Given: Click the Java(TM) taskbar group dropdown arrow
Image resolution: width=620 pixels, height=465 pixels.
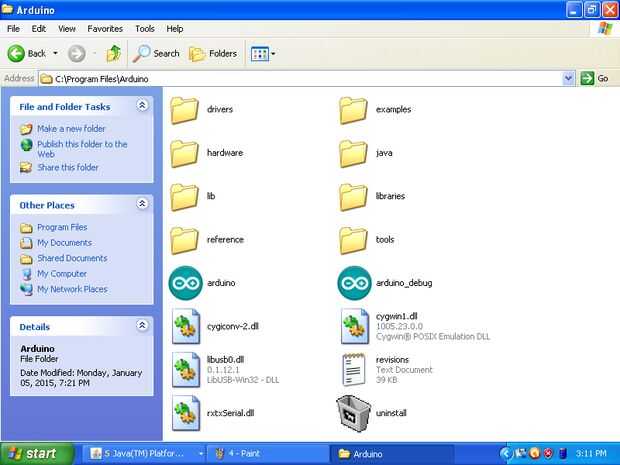Looking at the screenshot, I should [x=200, y=454].
